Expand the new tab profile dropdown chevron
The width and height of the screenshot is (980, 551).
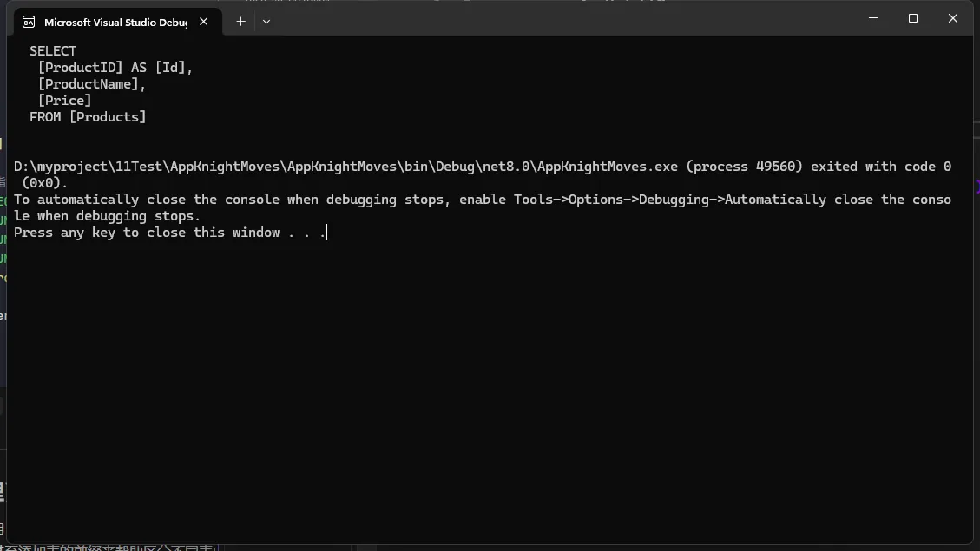pos(266,22)
